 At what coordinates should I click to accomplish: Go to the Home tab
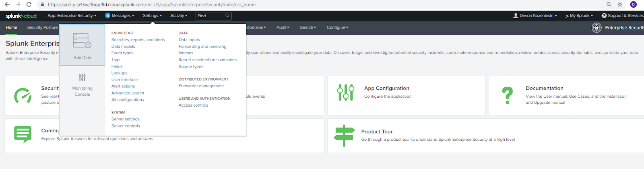point(11,27)
